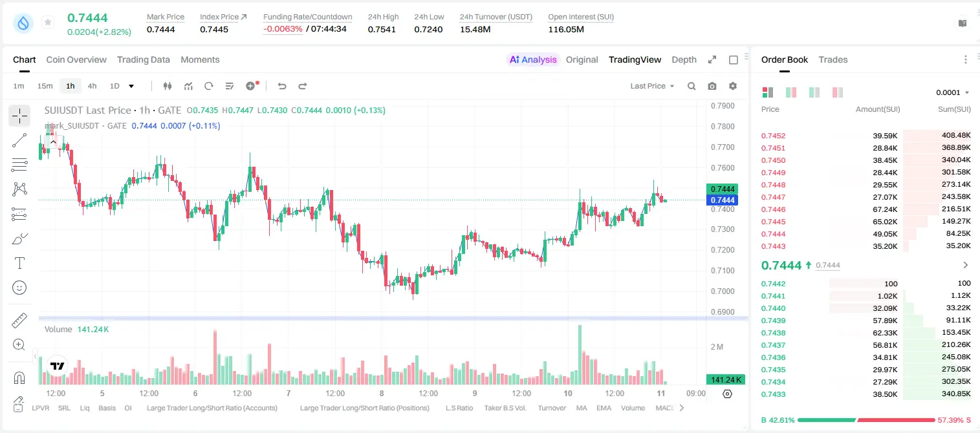Show only sell orders in order book

(x=838, y=92)
